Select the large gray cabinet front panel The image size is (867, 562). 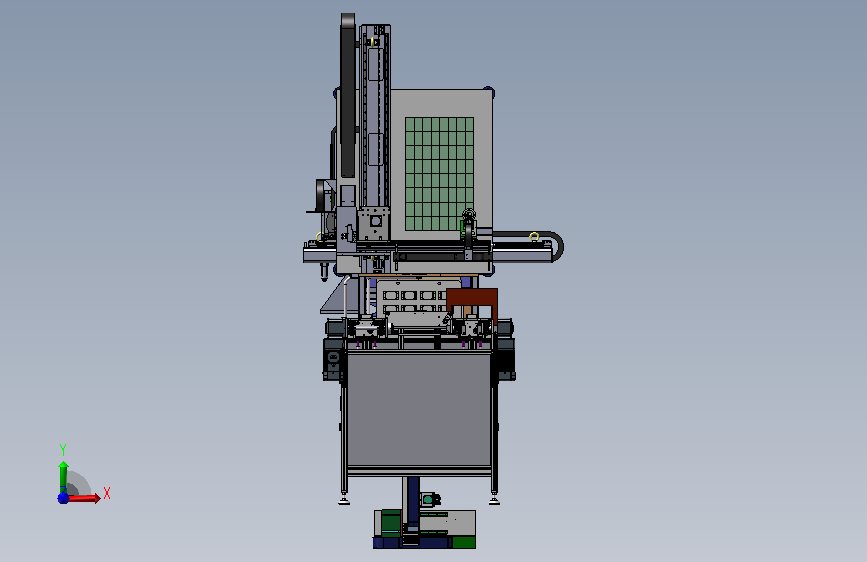419,409
